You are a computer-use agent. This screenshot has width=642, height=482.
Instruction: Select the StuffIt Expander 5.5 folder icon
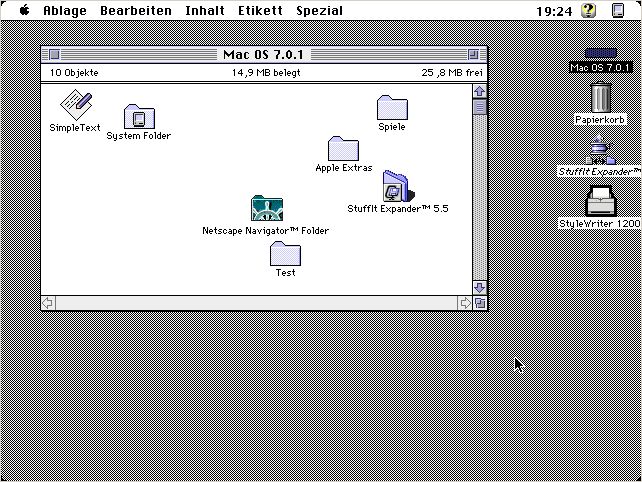398,186
